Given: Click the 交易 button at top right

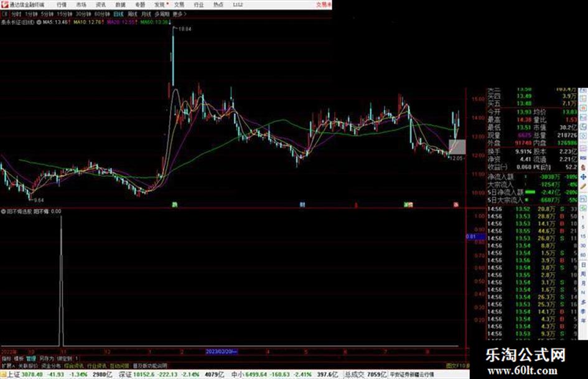Looking at the screenshot, I should [x=324, y=5].
